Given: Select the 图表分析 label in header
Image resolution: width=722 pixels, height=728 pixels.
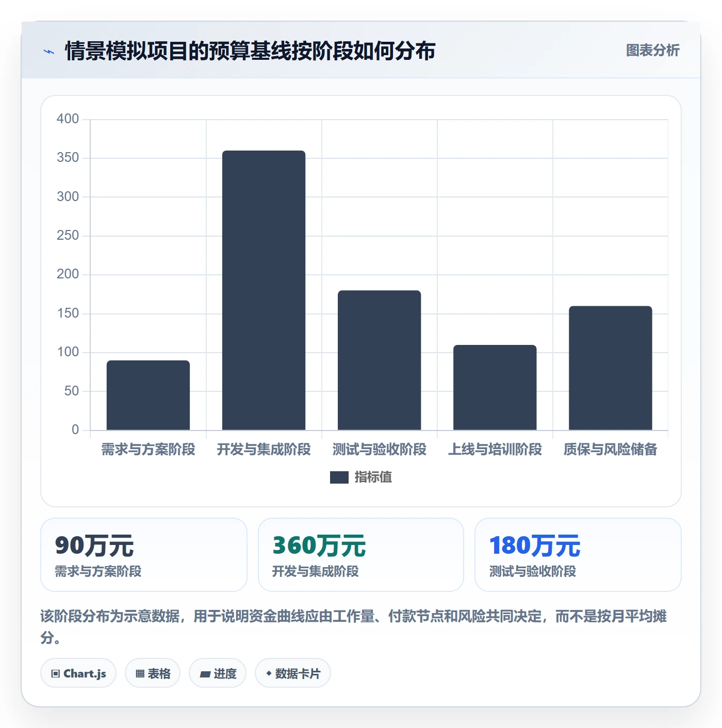Looking at the screenshot, I should coord(653,51).
